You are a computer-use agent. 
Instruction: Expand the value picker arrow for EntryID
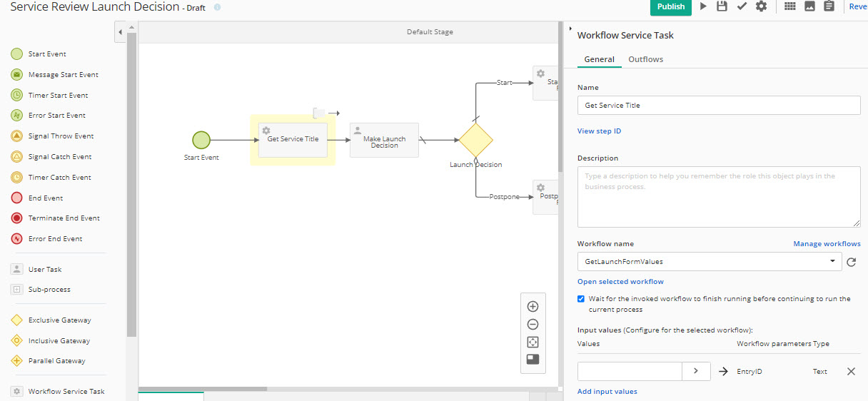tap(696, 372)
